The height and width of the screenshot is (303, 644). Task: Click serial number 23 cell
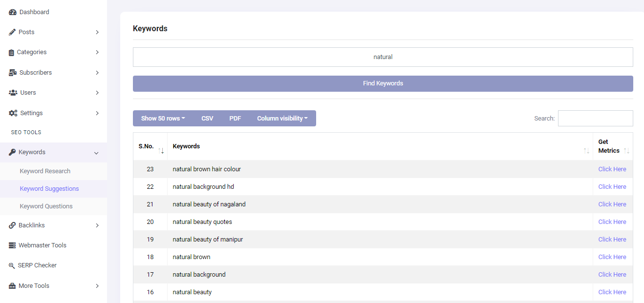click(150, 169)
